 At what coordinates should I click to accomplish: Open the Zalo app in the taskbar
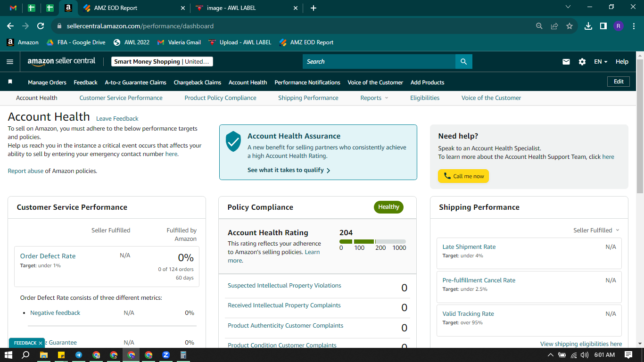[x=166, y=355]
